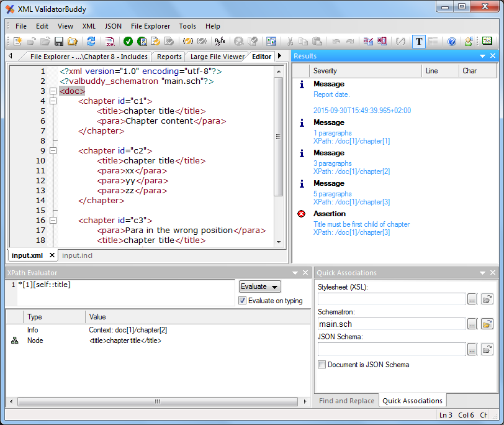Screen dimensions: 504x425
Task: Collapse the chapter c2 fold marker
Action: (x=53, y=150)
